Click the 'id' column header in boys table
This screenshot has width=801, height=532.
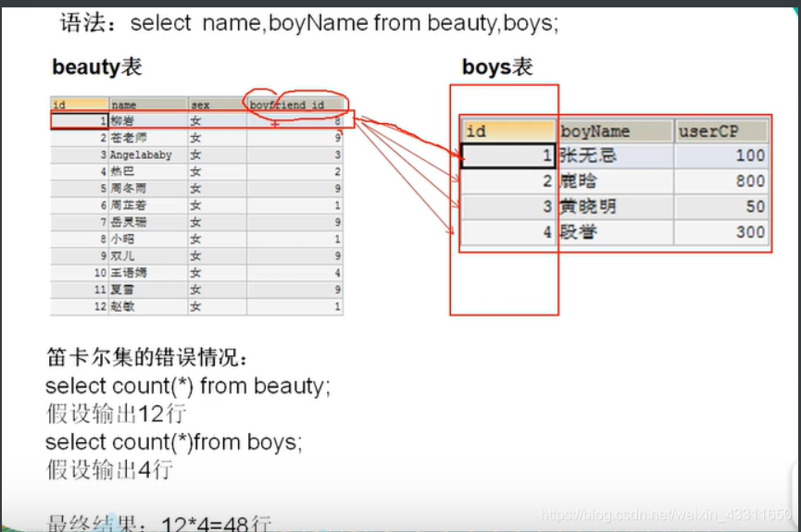508,131
